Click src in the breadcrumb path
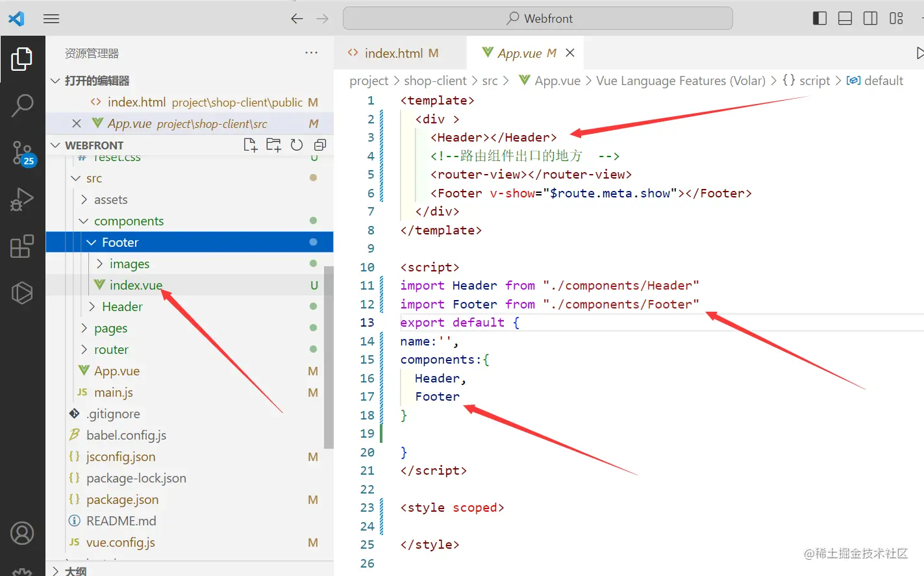Screen dimensions: 924x576 [x=490, y=81]
